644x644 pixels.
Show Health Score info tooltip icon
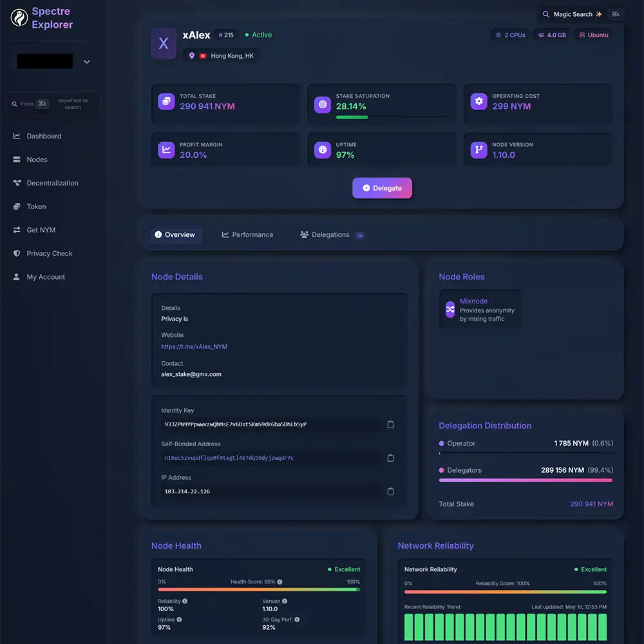[x=279, y=582]
